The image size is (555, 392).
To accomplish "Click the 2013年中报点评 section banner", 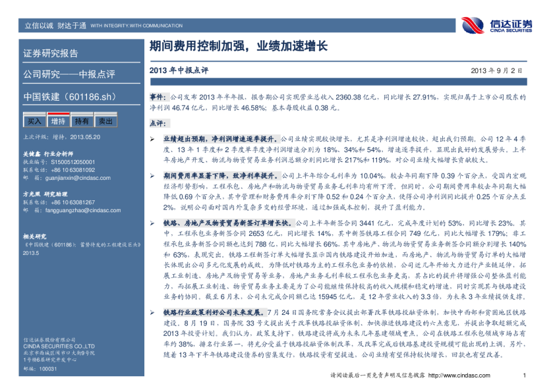I will [x=179, y=70].
